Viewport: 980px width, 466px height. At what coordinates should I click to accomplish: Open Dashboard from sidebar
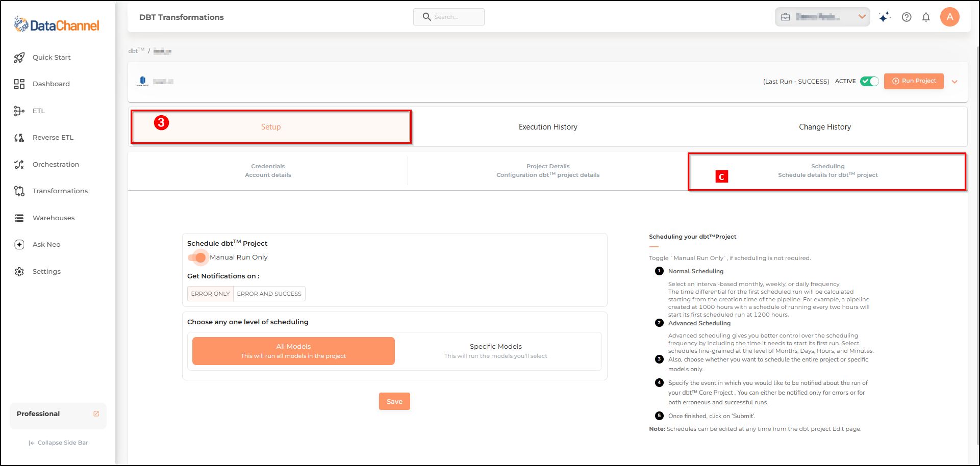[x=51, y=84]
